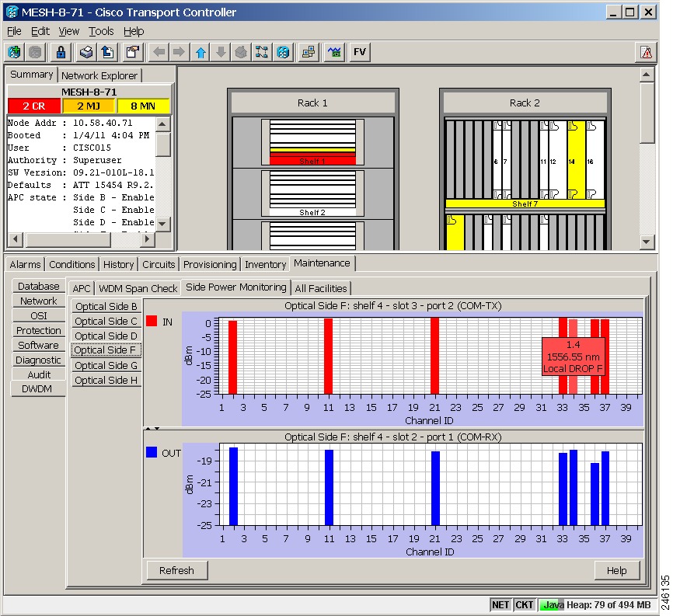Click yellow slot 14 card in Rack 2

(577, 159)
